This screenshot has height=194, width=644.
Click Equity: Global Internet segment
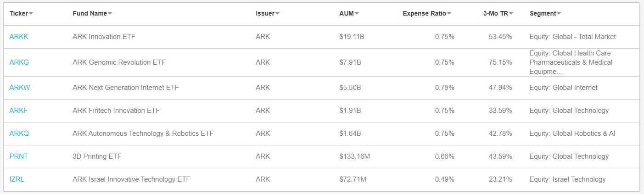(563, 88)
